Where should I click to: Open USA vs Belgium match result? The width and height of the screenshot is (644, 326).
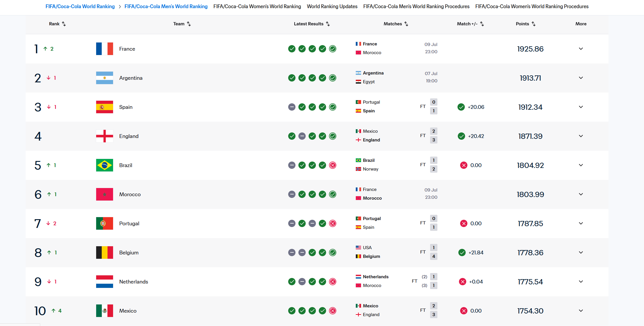(x=396, y=252)
